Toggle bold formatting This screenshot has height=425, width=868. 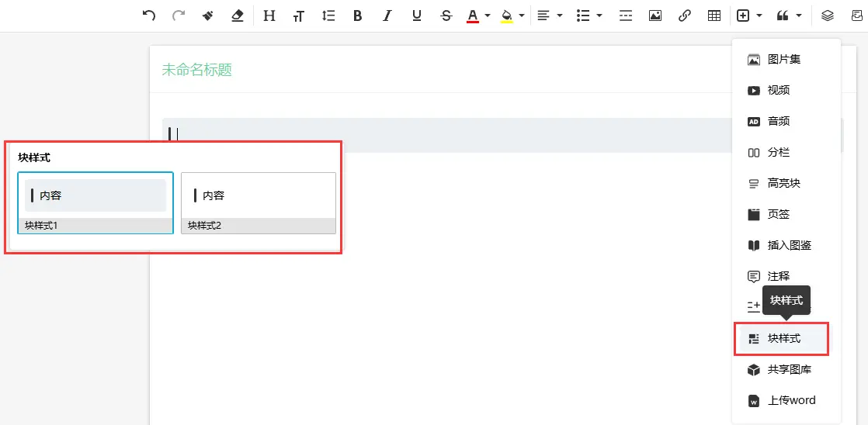(x=357, y=16)
